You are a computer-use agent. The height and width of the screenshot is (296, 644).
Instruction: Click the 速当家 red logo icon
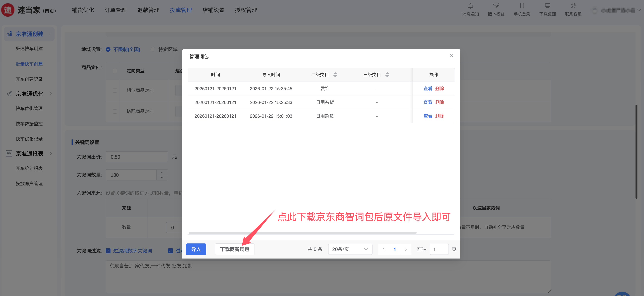[8, 10]
